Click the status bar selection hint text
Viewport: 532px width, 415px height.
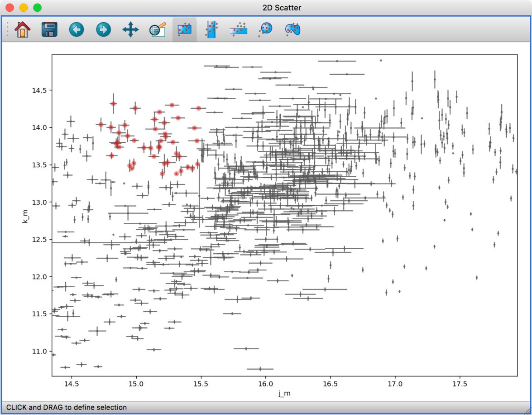point(67,407)
